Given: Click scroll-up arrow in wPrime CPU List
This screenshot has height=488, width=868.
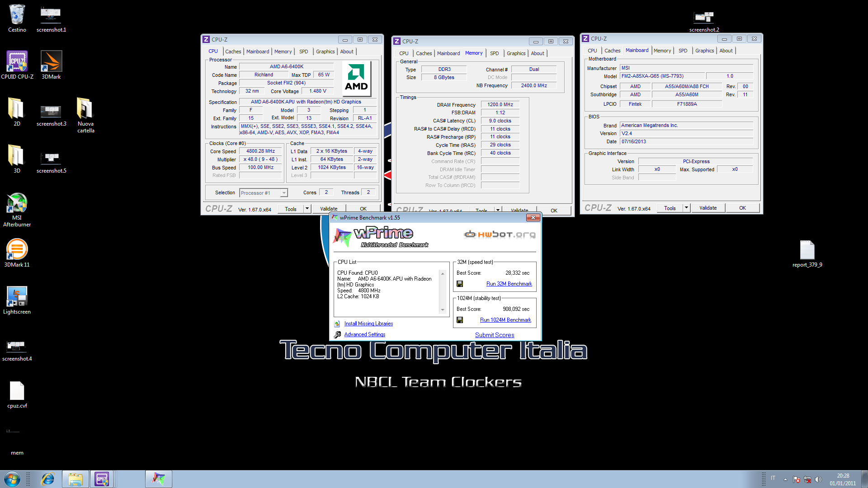Looking at the screenshot, I should (443, 274).
